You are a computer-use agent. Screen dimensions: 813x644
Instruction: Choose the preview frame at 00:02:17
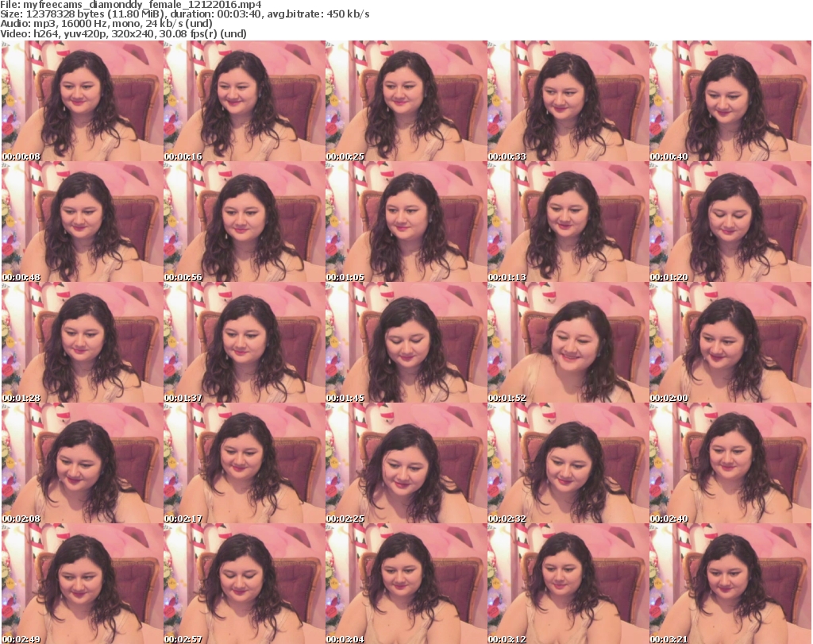tap(245, 463)
